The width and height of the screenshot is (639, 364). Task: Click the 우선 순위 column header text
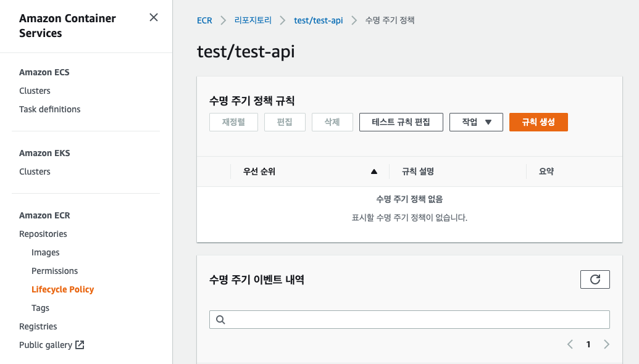[259, 172]
